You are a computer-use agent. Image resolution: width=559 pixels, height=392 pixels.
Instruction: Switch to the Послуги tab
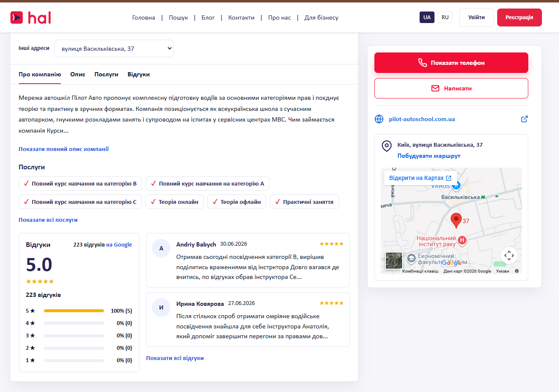pyautogui.click(x=107, y=74)
